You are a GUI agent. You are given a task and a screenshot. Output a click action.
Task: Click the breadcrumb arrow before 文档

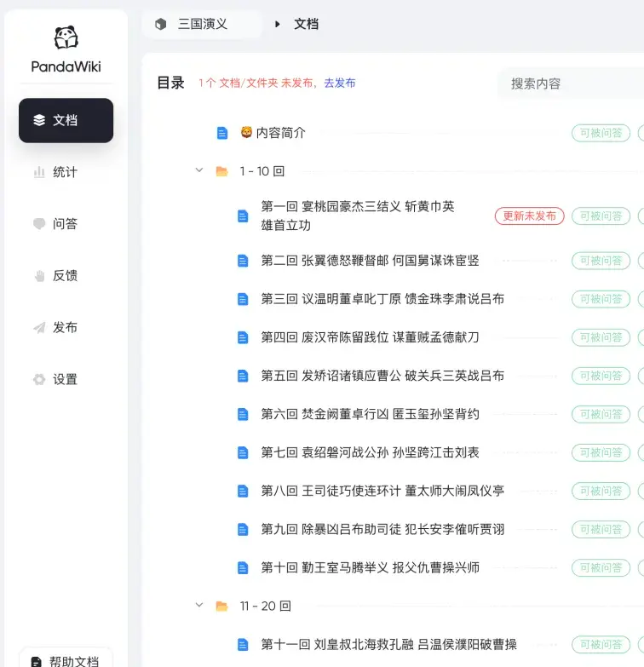278,24
